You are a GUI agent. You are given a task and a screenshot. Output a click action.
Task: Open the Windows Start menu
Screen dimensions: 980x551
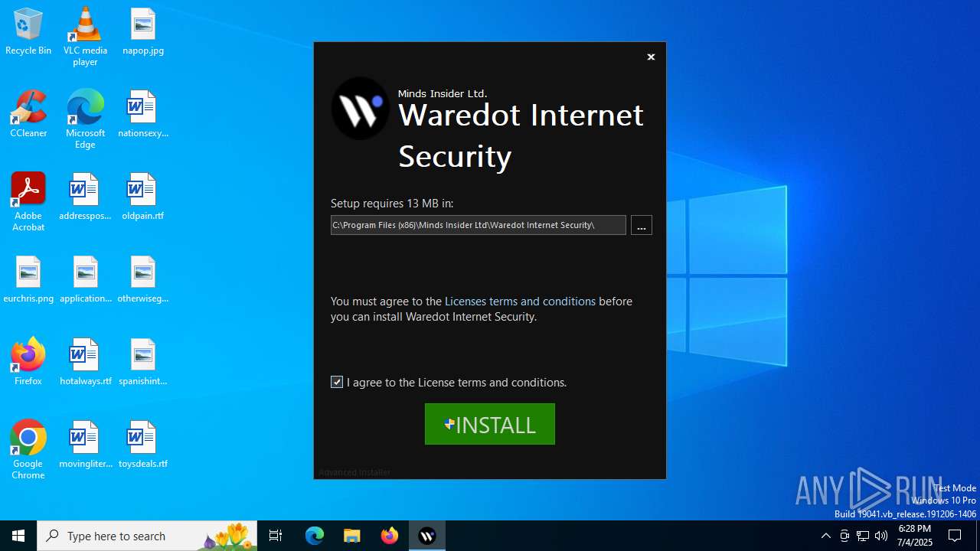[18, 536]
